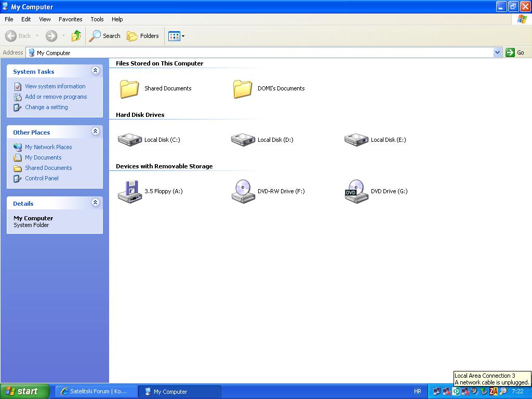Toggle the Folders pane button
Image resolution: width=532 pixels, height=399 pixels.
click(x=143, y=36)
